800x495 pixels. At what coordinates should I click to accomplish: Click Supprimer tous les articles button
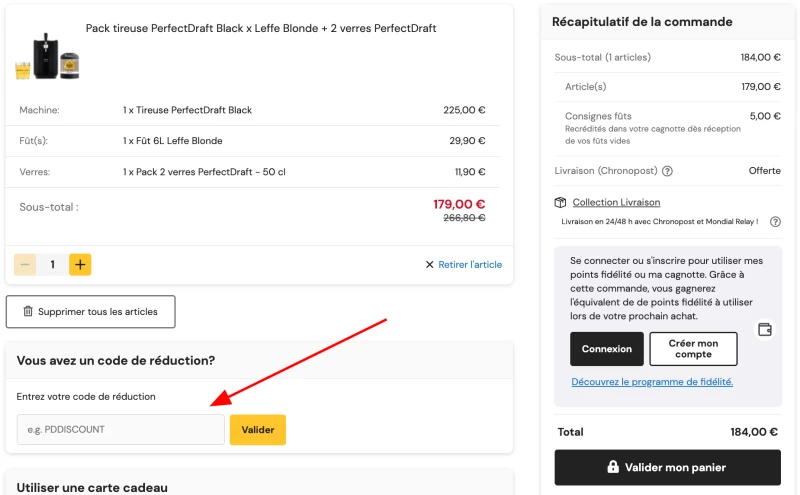pos(91,312)
